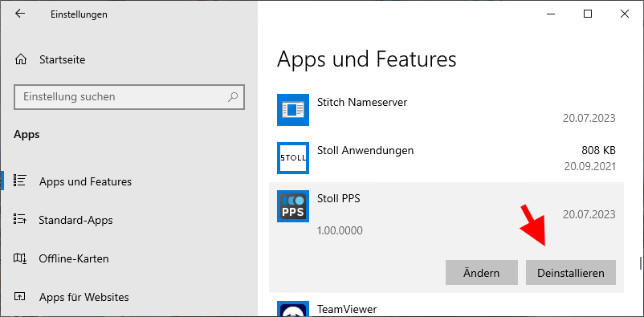Open the Offline-Karten map icon
Screen dimensions: 644x317
[20, 258]
